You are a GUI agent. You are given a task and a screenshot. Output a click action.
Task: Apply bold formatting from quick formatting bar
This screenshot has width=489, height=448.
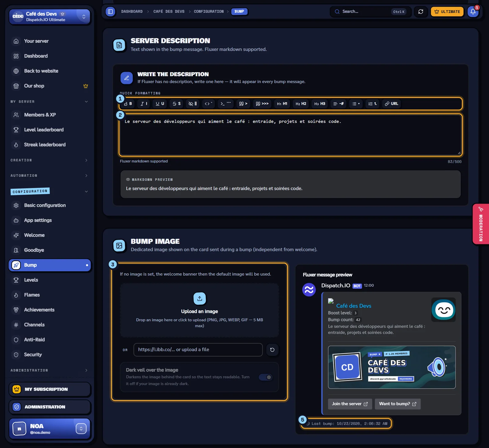128,104
